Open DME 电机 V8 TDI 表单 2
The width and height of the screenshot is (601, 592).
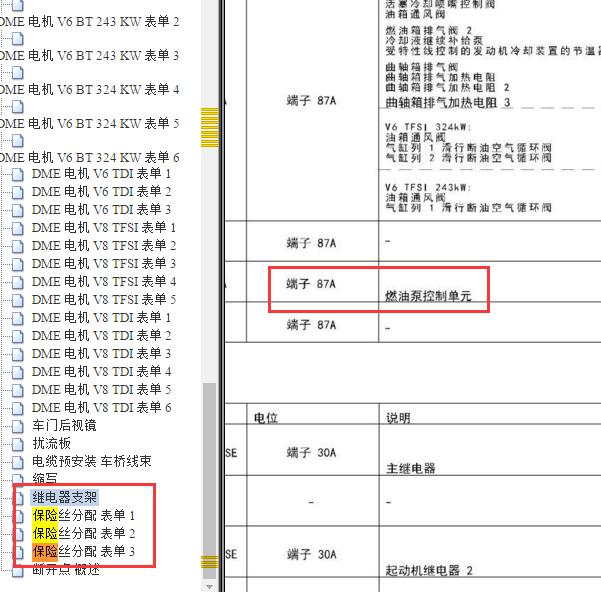(101, 336)
